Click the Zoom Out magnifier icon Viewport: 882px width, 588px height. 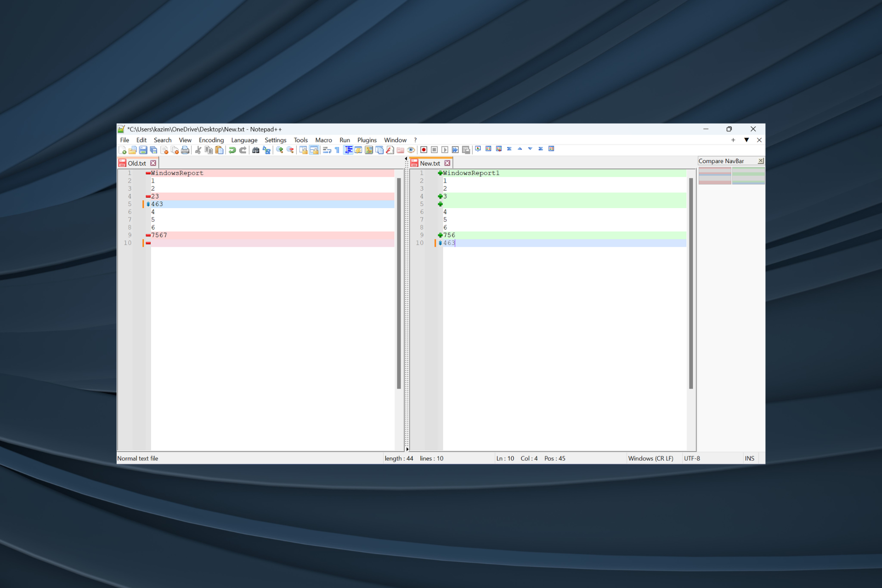click(290, 150)
